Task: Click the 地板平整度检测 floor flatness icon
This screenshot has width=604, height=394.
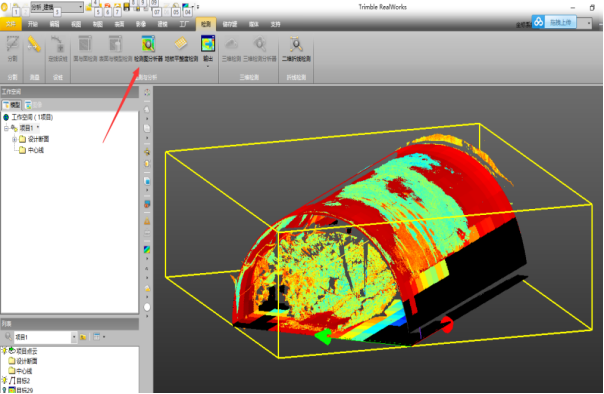Action: click(181, 48)
